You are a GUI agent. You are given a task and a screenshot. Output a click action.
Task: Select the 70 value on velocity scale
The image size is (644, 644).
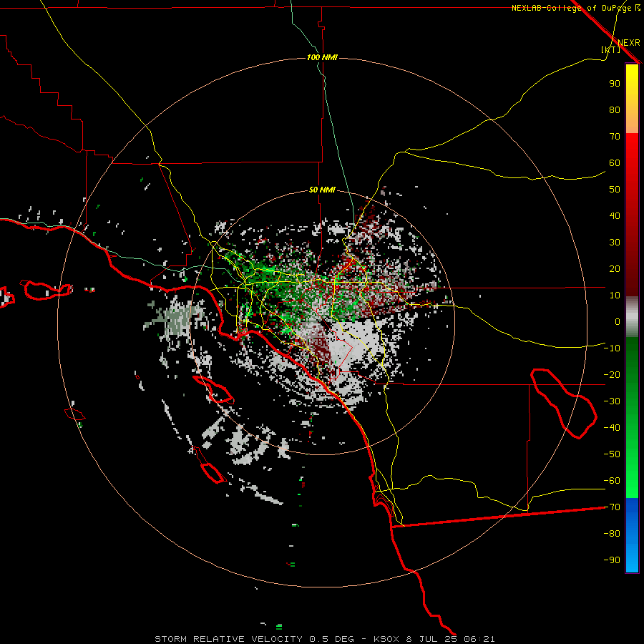(x=615, y=137)
